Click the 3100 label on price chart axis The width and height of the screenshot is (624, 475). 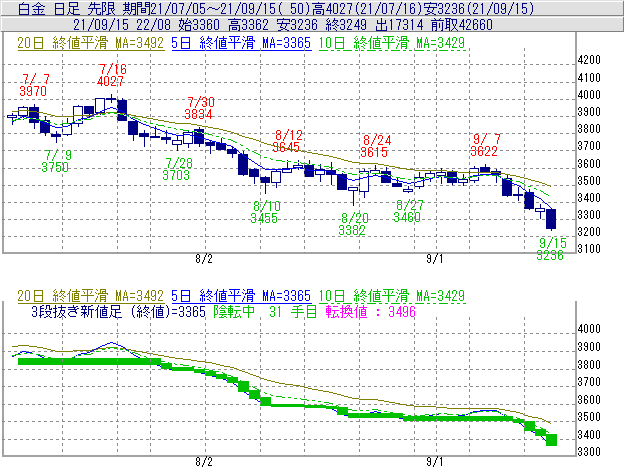tap(589, 249)
